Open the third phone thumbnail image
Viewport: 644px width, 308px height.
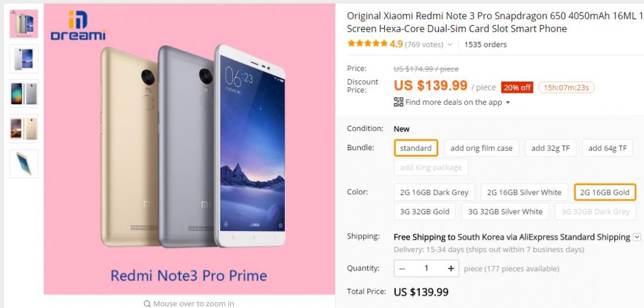point(24,94)
